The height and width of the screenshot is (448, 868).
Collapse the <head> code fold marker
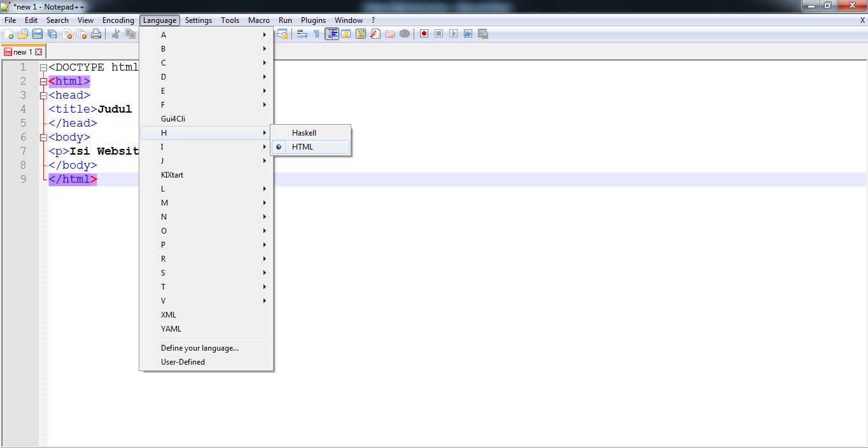pos(43,95)
